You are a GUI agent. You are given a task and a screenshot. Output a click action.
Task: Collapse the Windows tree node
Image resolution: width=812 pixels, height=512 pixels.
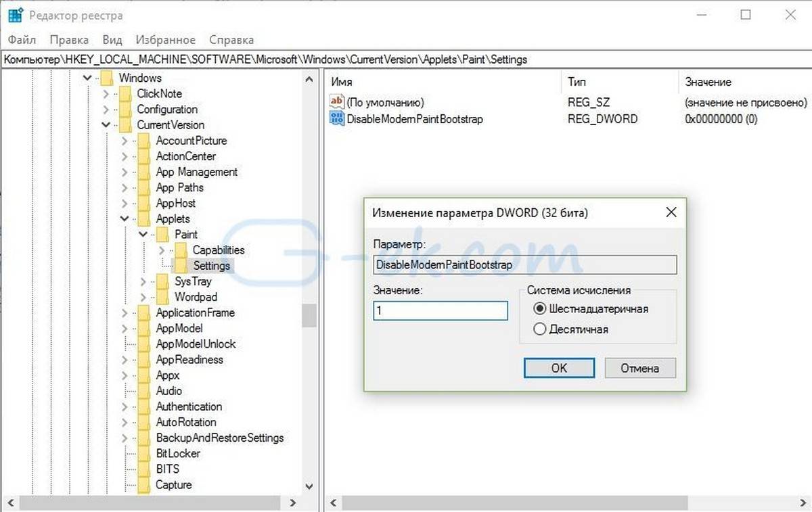click(87, 78)
